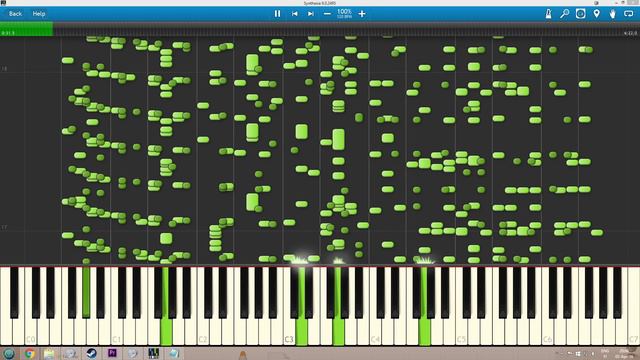Play the white key labeled C6
Screen dimensions: 640x360
(548, 306)
